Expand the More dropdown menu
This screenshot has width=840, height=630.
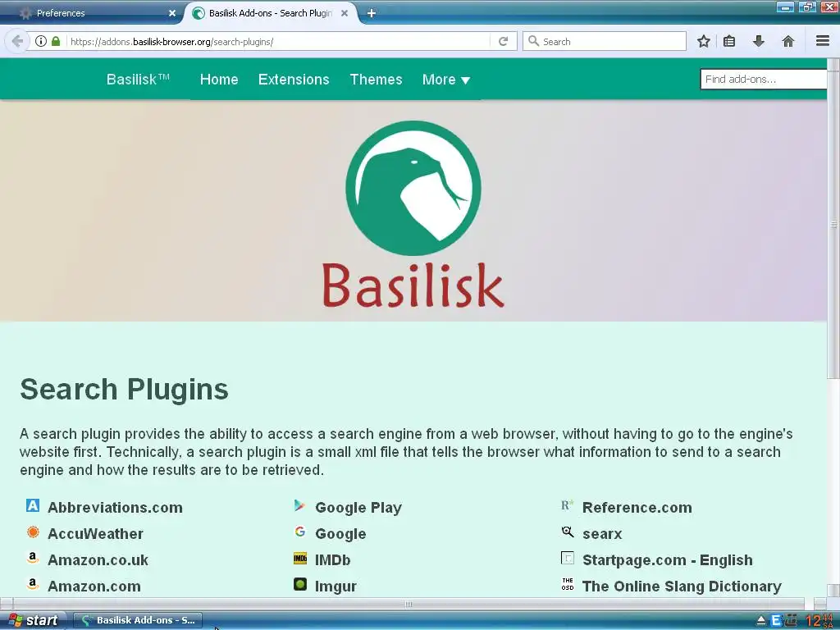pos(445,80)
